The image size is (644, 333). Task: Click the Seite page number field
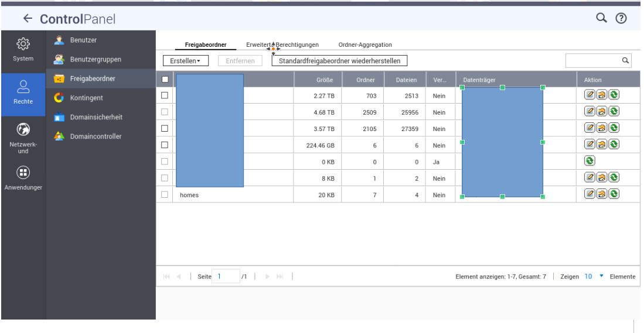click(226, 276)
